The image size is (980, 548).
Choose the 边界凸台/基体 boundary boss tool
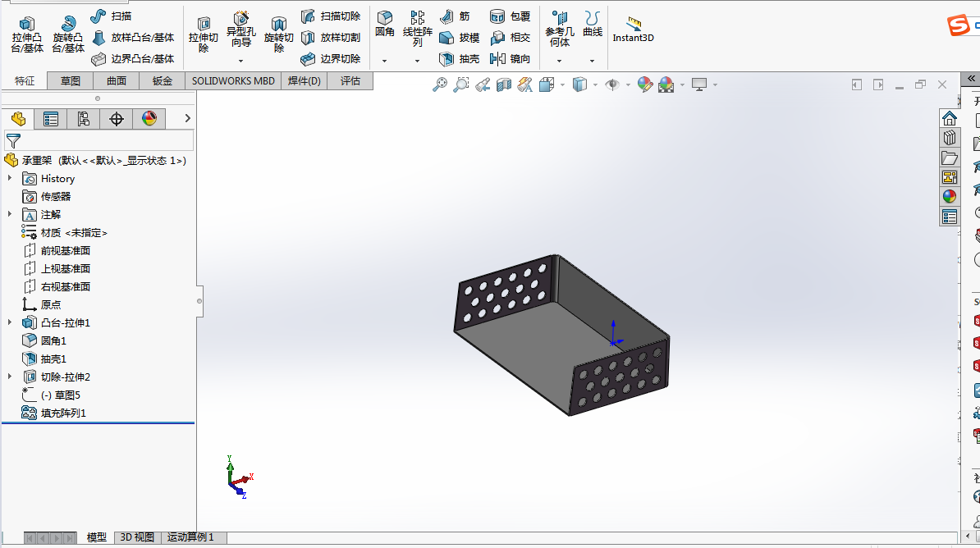[132, 59]
